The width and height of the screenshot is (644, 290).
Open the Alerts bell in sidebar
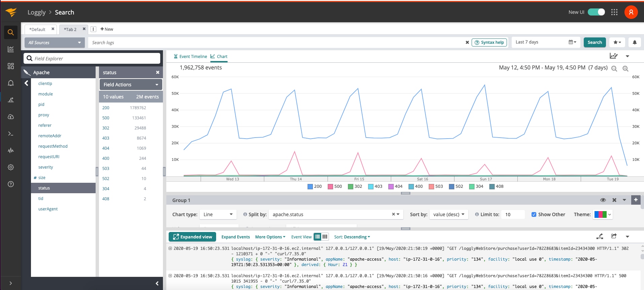pos(11,83)
